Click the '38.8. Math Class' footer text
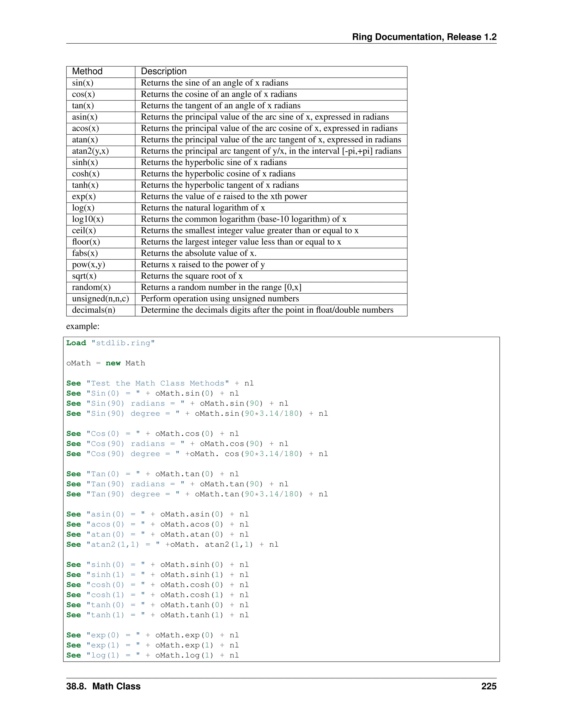 pyautogui.click(x=103, y=686)
